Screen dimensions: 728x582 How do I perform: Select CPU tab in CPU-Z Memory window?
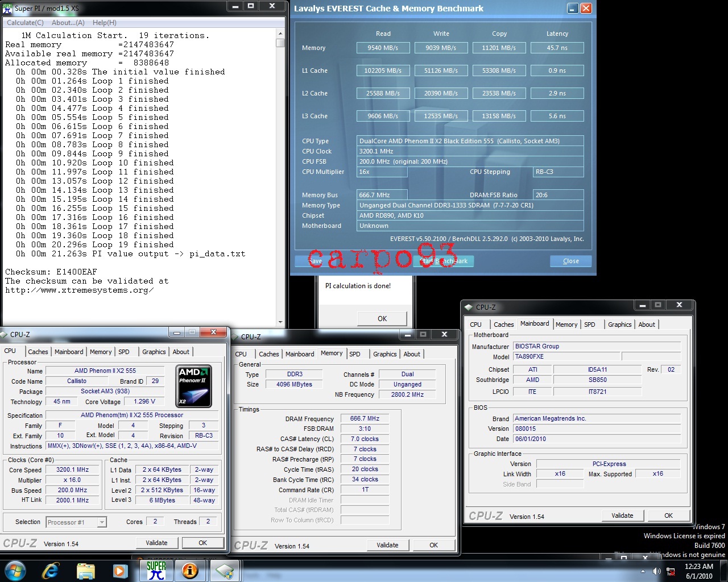[241, 354]
